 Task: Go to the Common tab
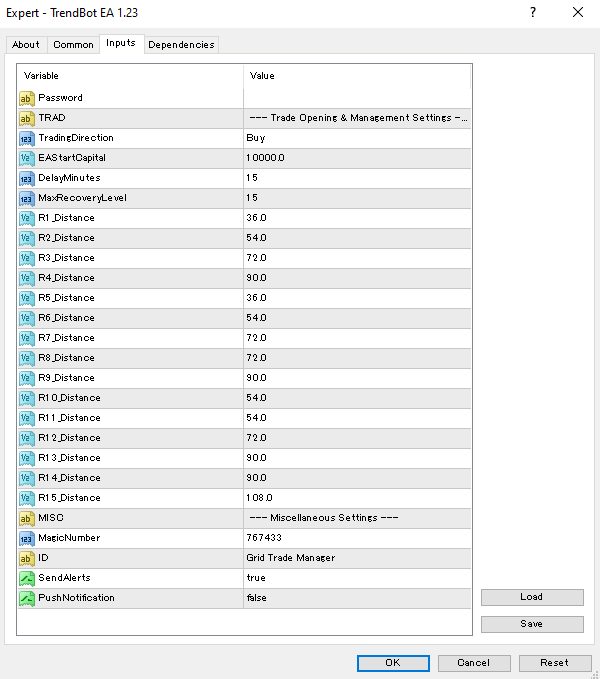[x=73, y=44]
